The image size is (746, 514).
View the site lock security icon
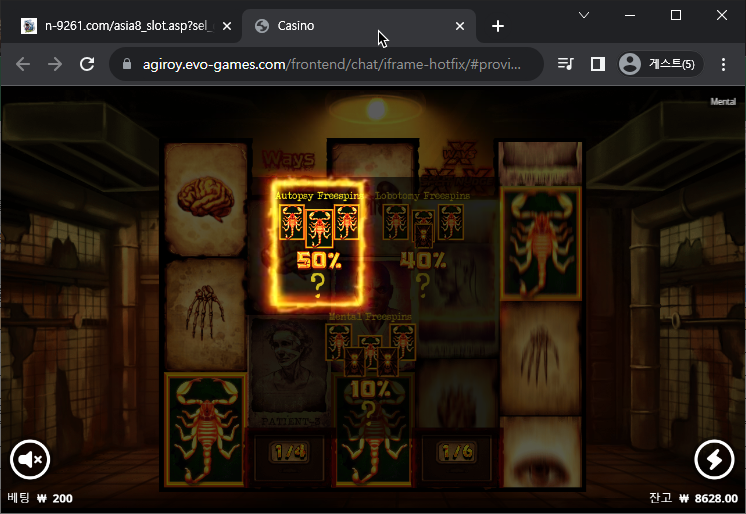point(127,64)
